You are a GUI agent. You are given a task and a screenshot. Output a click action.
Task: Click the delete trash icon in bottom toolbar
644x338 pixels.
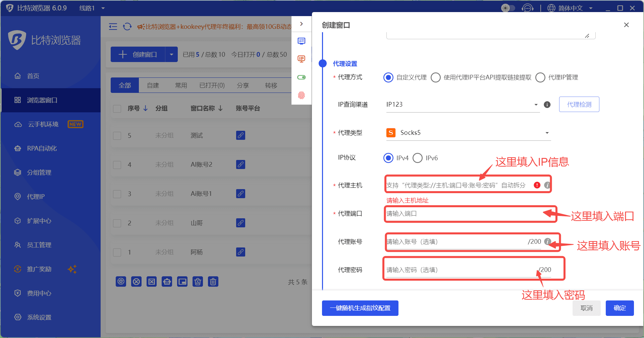[x=213, y=282]
